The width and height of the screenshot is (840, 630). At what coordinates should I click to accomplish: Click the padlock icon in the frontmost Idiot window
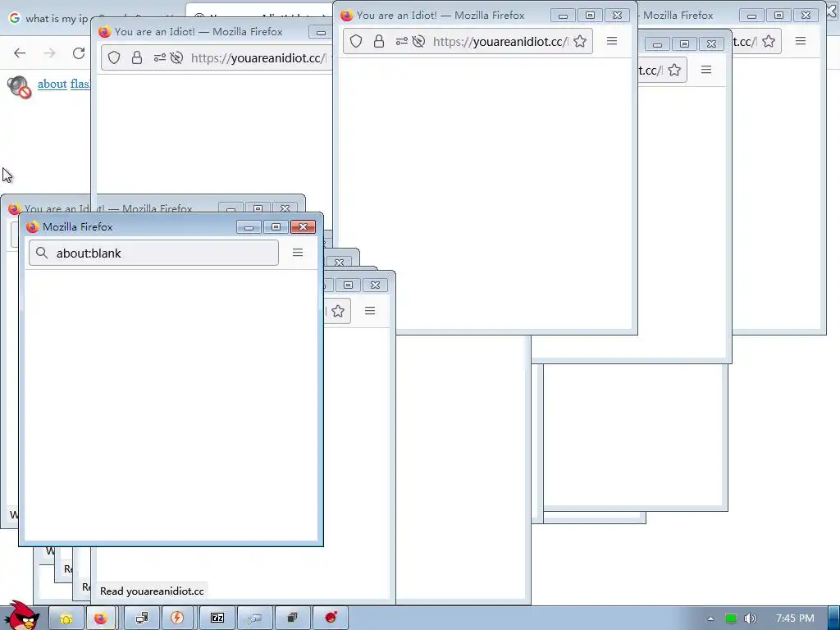click(379, 41)
